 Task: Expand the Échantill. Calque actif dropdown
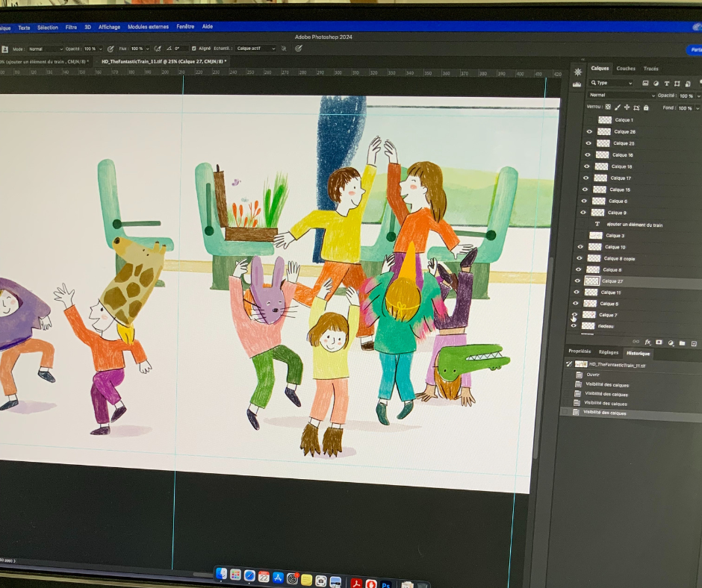point(255,49)
